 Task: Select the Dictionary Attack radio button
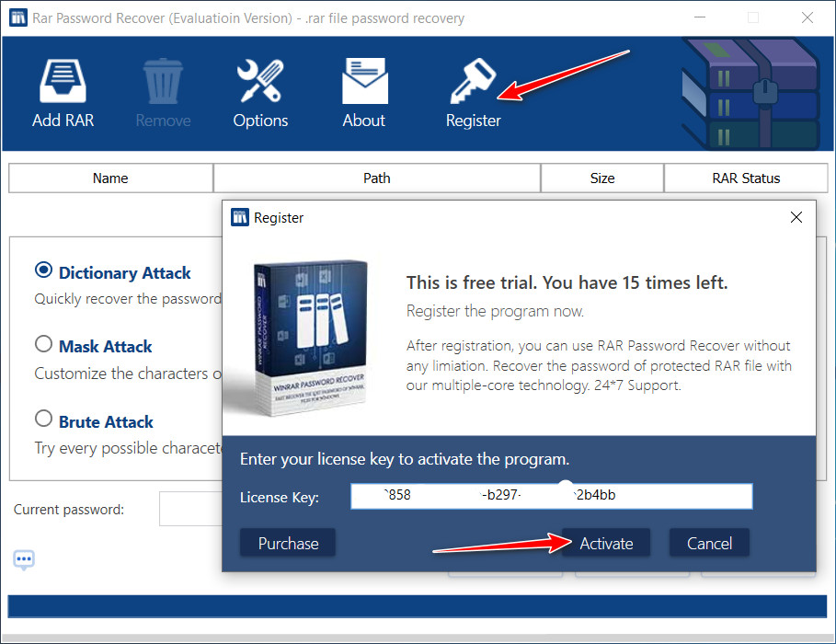(44, 270)
